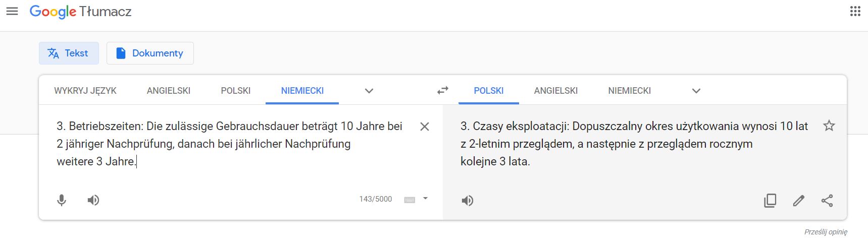Viewport: 868px width, 247px height.
Task: Choose ANGIELSKI as the target language
Action: 555,91
